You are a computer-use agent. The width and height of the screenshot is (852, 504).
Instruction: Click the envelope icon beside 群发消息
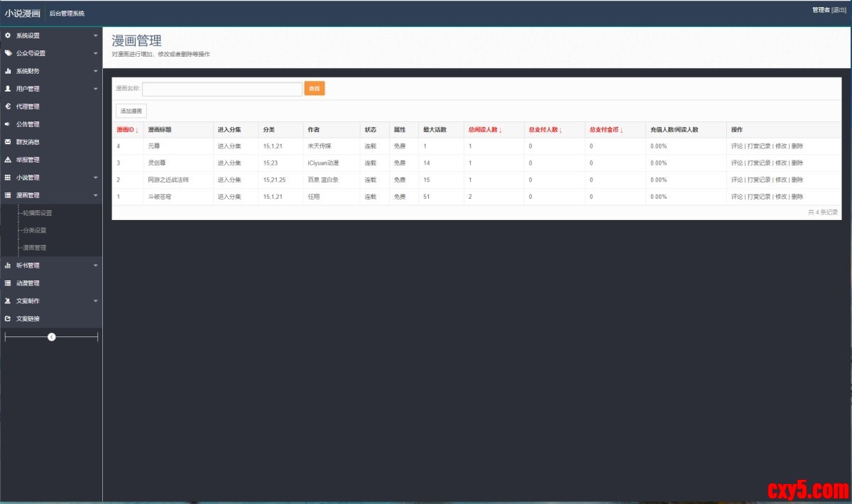tap(8, 142)
